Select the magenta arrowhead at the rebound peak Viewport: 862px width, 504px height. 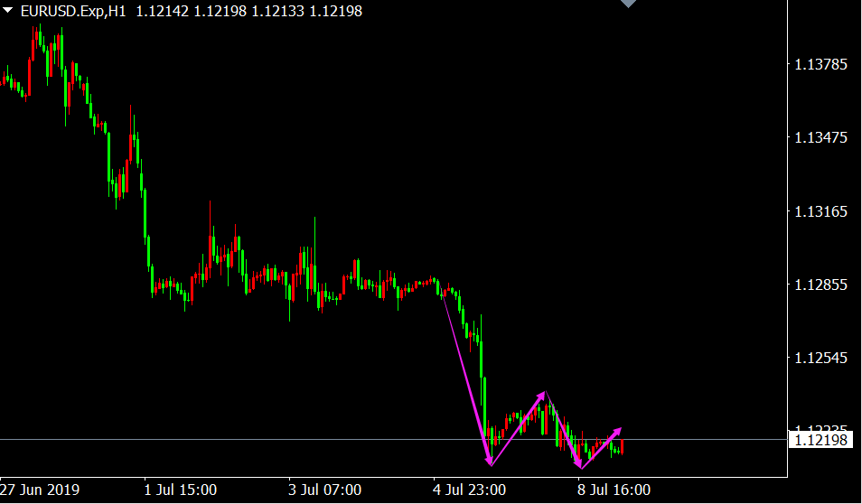542,395
